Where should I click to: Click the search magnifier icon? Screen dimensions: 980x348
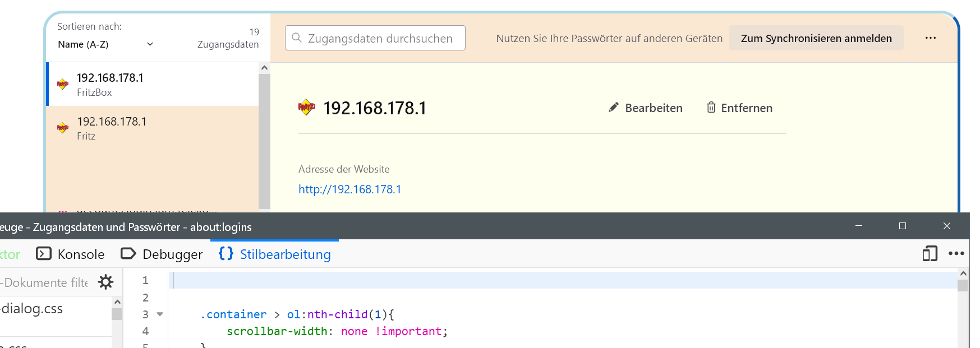(x=297, y=38)
